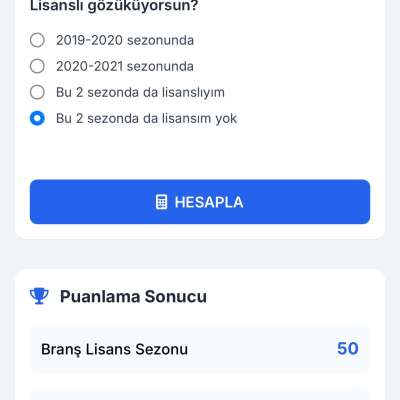The image size is (400, 400).
Task: Select the 2020-2021 sezonunda radio button
Action: (x=37, y=66)
